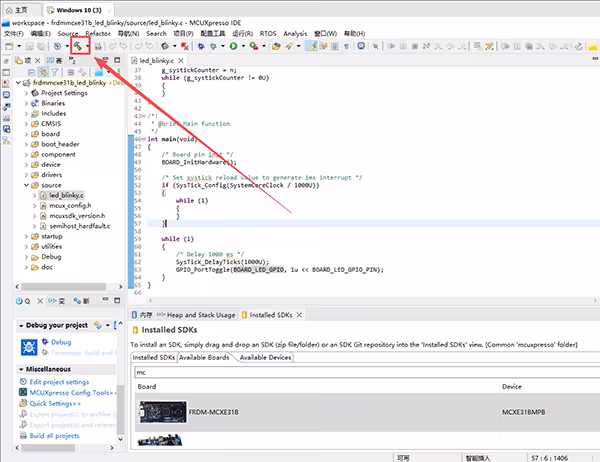The width and height of the screenshot is (600, 462).
Task: Collapse the frdmmcxe31b_led_blinky project node
Action: point(18,82)
